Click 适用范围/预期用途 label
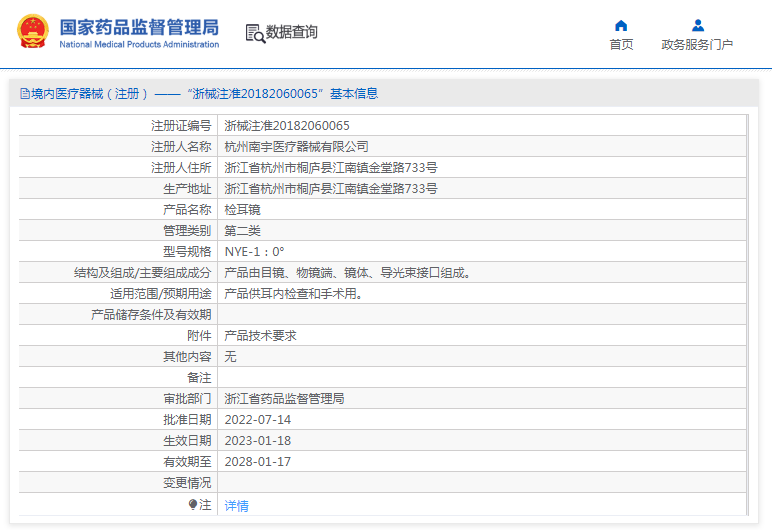The image size is (772, 530). (161, 294)
